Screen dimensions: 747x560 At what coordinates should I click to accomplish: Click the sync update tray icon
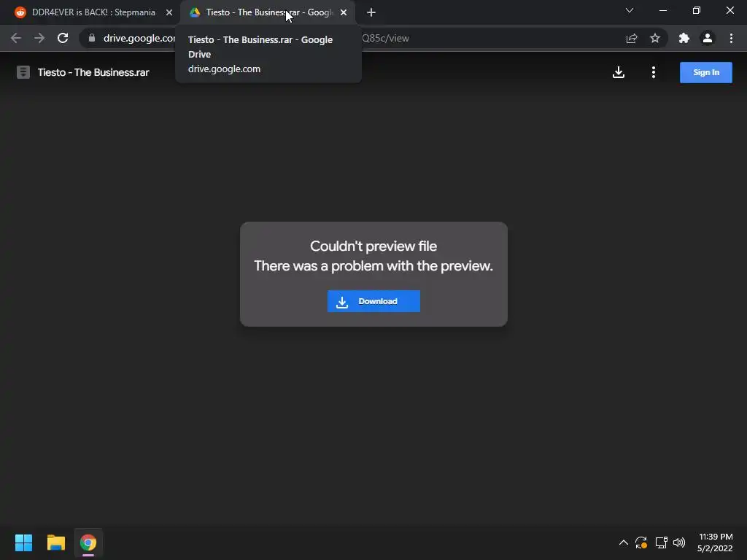coord(641,542)
